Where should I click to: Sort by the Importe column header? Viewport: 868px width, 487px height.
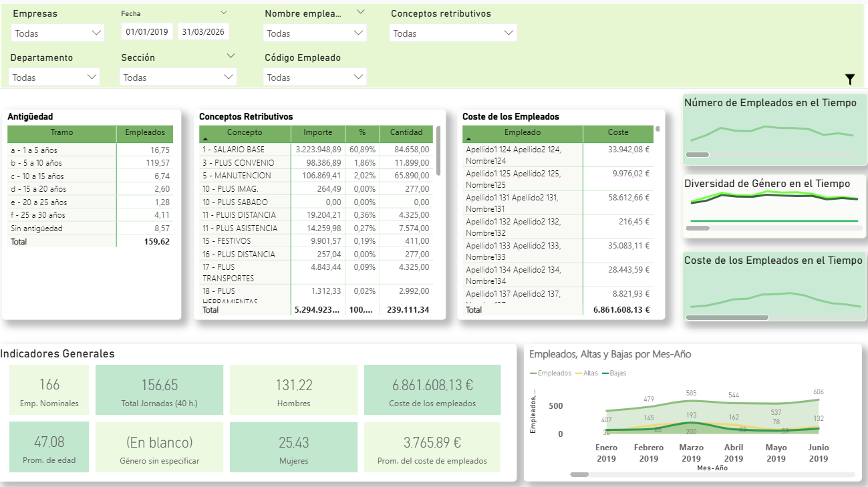(x=317, y=132)
